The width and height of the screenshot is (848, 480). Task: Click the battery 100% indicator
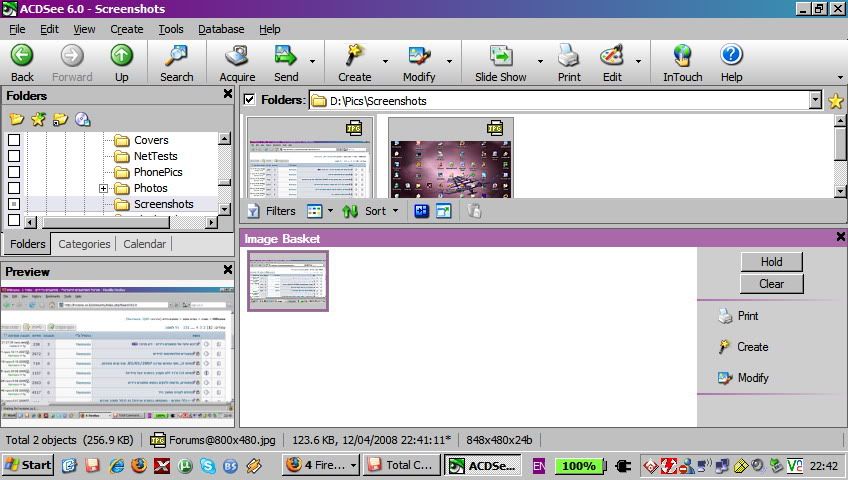tap(579, 465)
